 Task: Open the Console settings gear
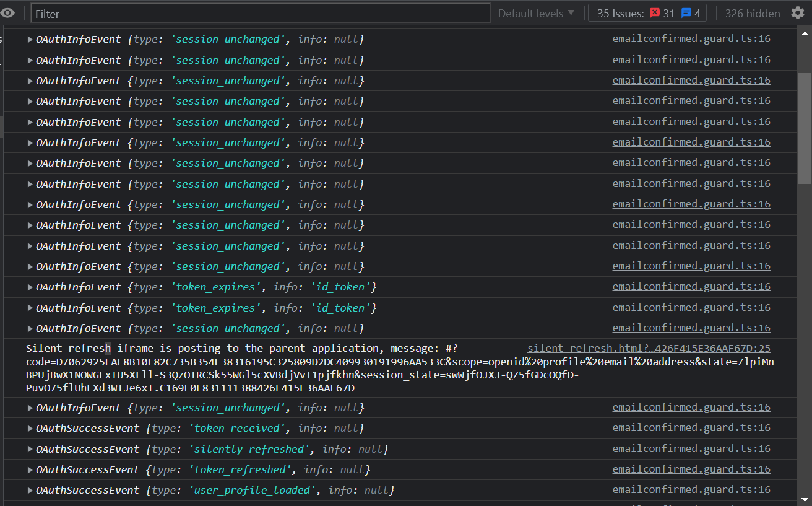coord(798,12)
